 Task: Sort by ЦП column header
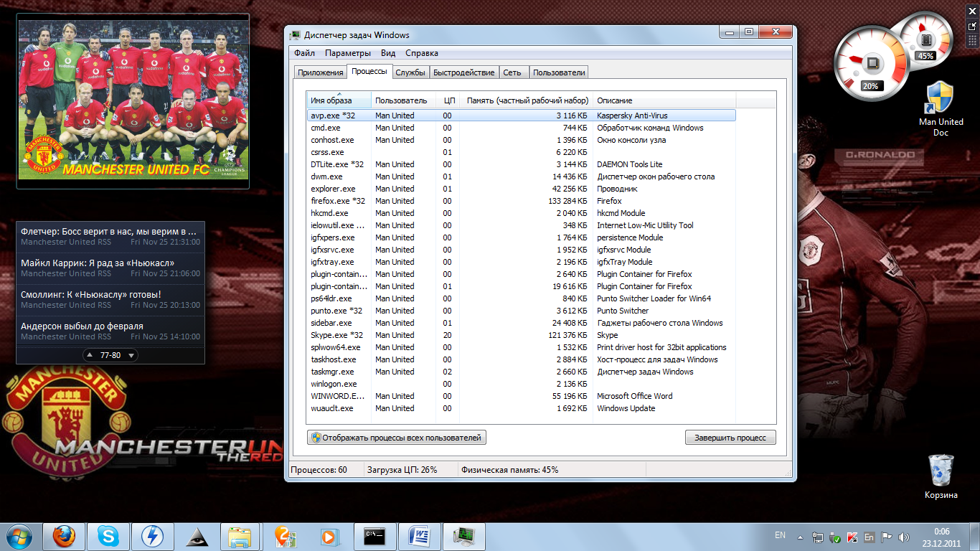(x=448, y=100)
